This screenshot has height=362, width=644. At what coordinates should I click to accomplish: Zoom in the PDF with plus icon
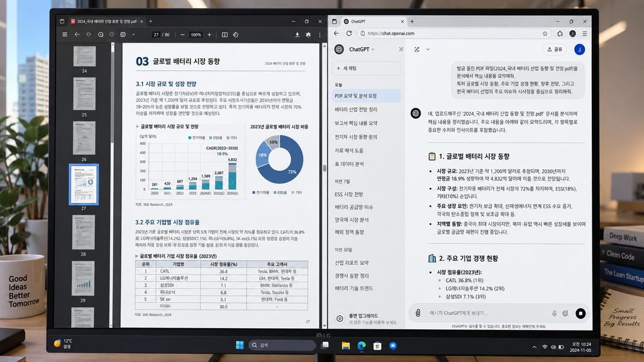coord(209,35)
